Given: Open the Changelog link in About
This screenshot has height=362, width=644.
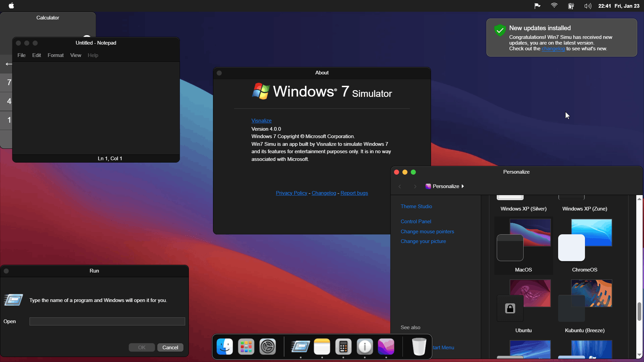Looking at the screenshot, I should [324, 193].
